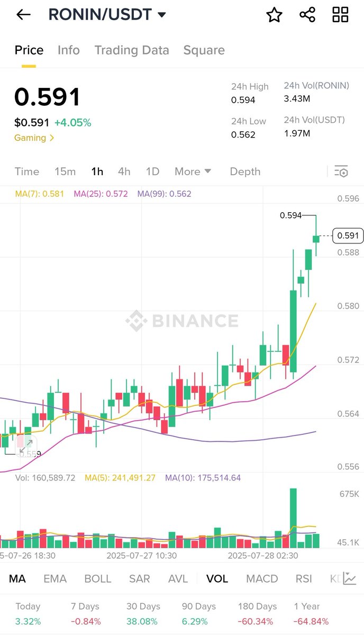Toggle the MA indicator
This screenshot has height=635, width=364.
pyautogui.click(x=17, y=578)
